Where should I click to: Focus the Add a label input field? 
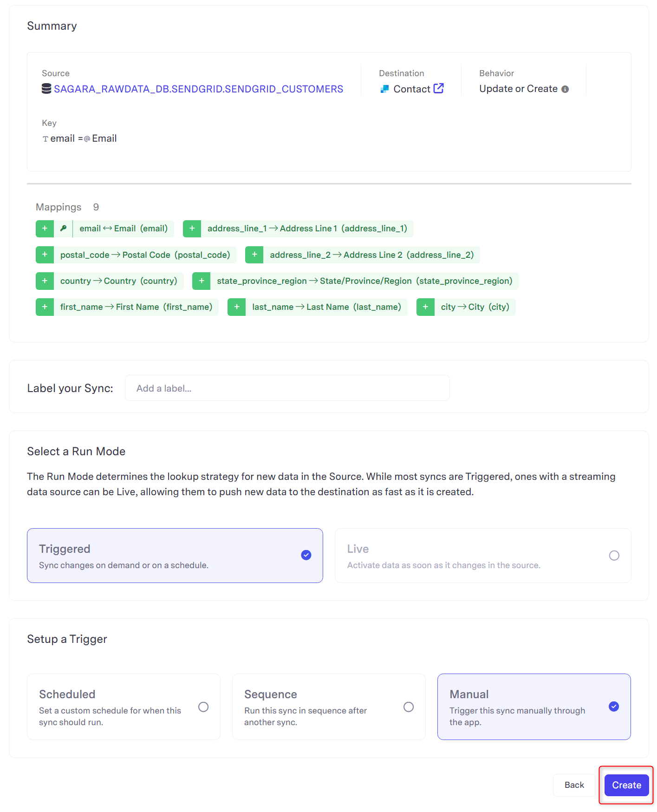pyautogui.click(x=287, y=388)
